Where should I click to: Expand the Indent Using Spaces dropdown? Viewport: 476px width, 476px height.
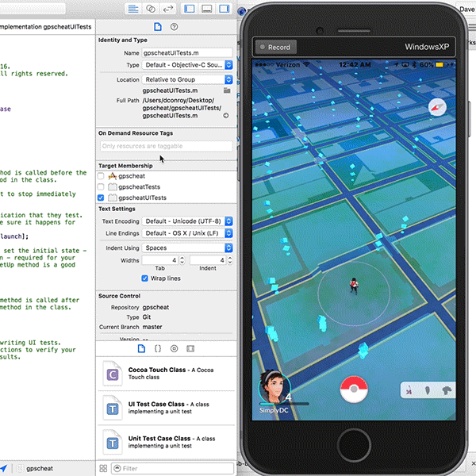187,248
